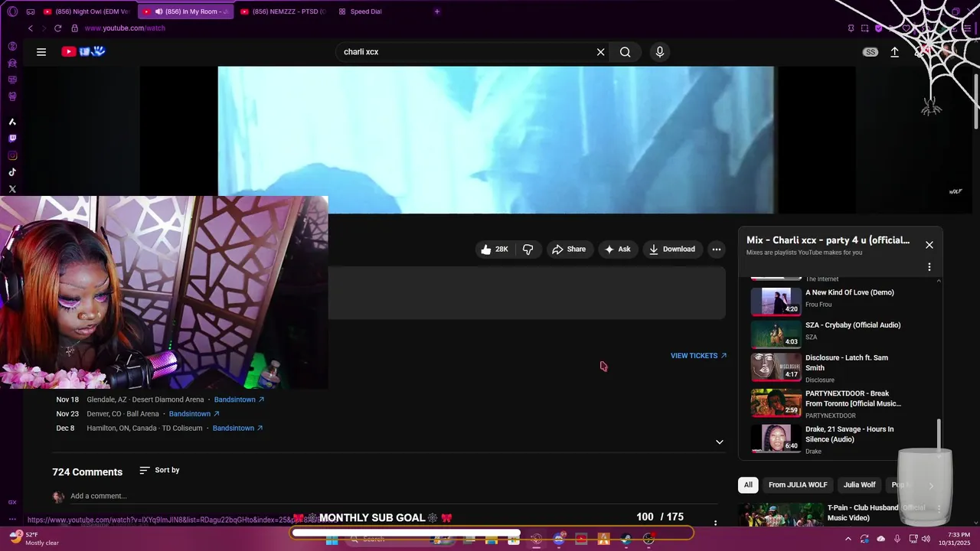Go to the YouTube home logo
Image resolution: width=980 pixels, height=551 pixels.
(x=83, y=51)
